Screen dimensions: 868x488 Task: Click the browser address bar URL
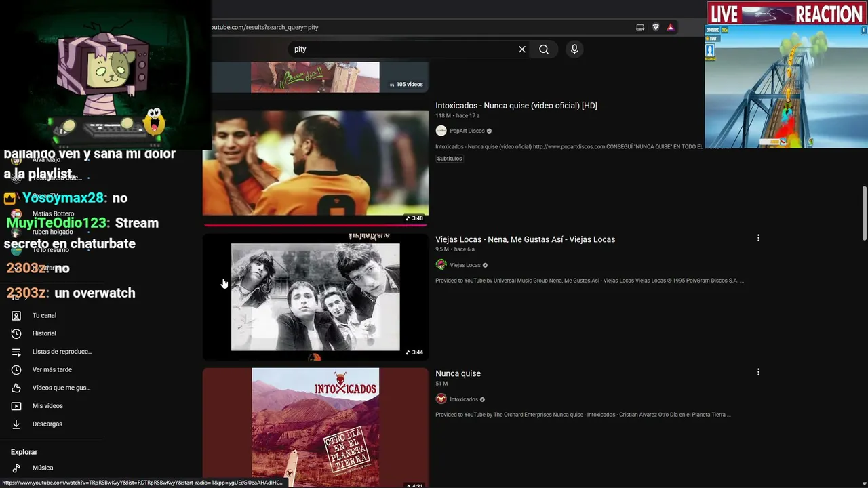click(264, 27)
